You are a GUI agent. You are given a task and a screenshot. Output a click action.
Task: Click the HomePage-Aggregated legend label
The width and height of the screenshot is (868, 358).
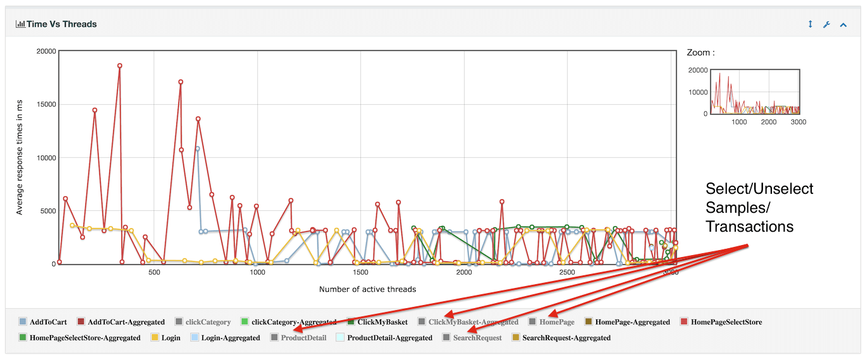(632, 322)
